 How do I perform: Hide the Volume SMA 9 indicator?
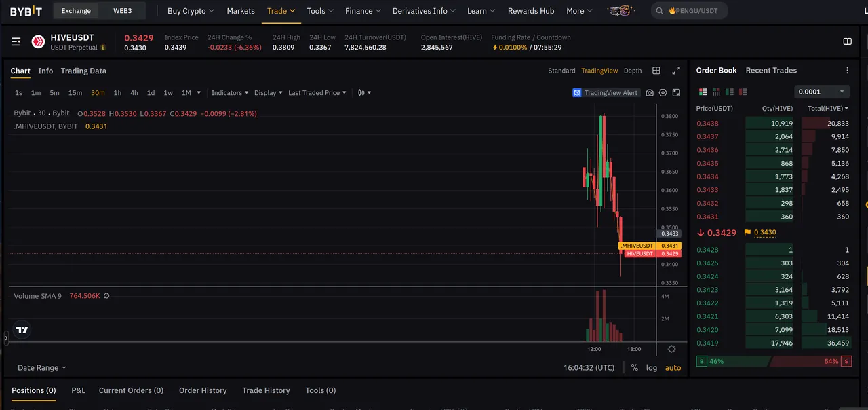click(106, 296)
